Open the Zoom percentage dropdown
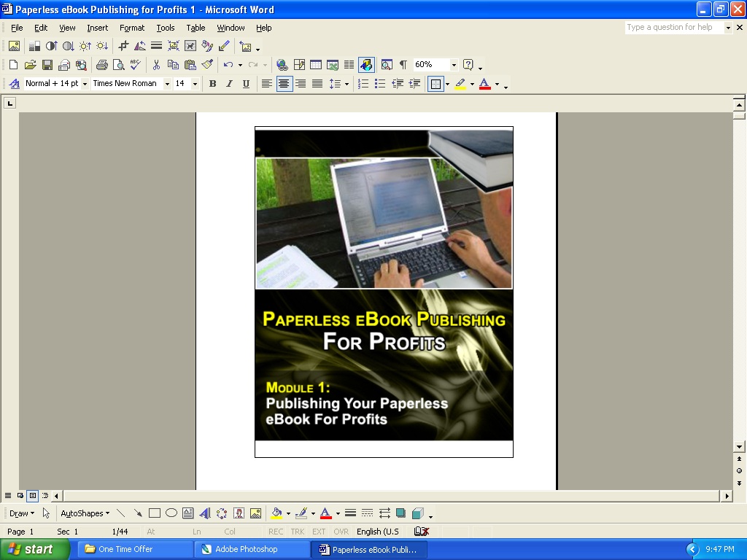 coord(454,65)
